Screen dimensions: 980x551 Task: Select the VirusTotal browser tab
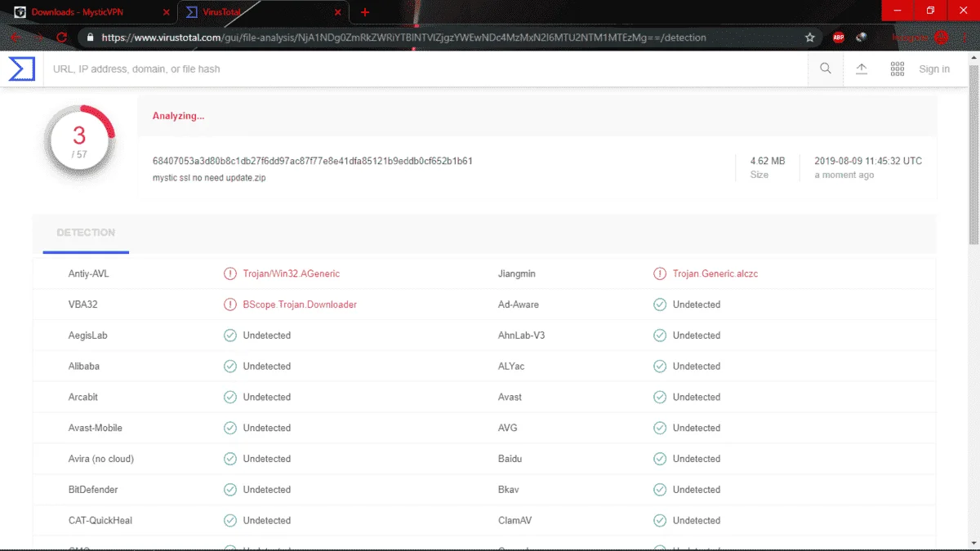pos(263,12)
